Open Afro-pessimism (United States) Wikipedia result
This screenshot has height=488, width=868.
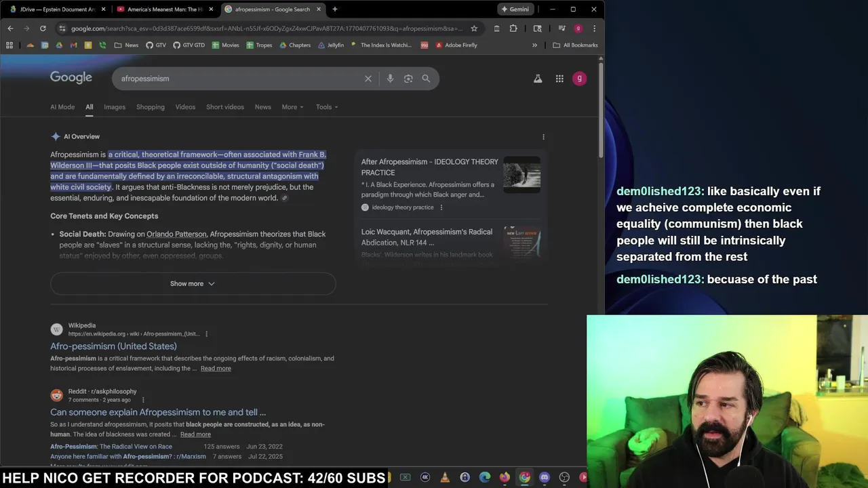coord(113,346)
